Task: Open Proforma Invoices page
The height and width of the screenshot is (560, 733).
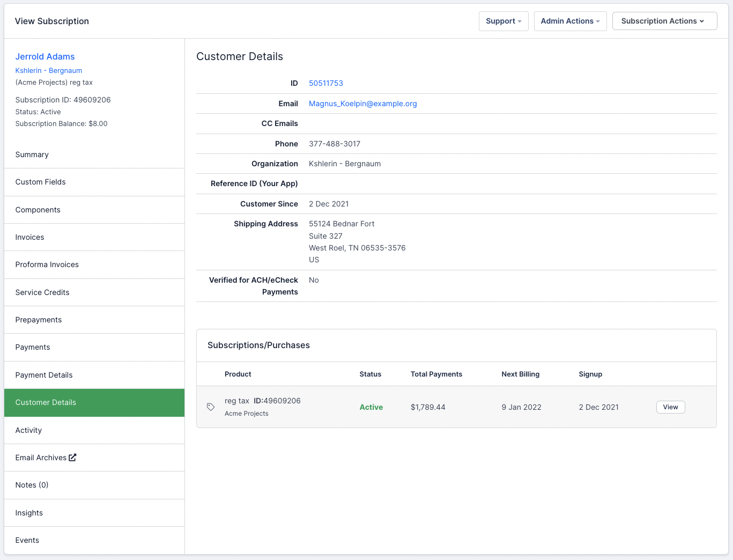Action: tap(47, 264)
